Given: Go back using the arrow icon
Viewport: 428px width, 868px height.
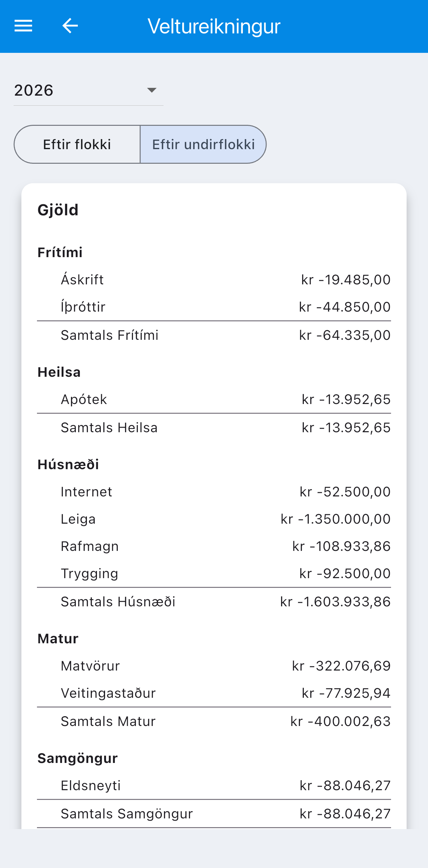Looking at the screenshot, I should pos(70,26).
